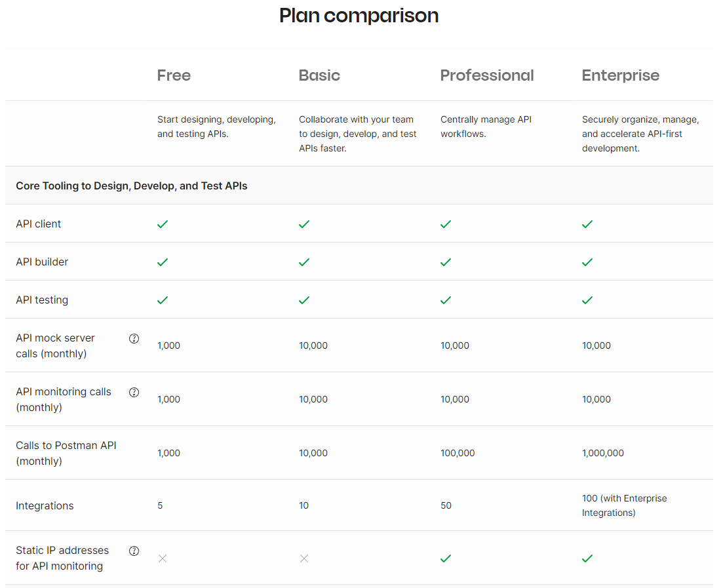Click the Professional plan API client checkmark
The image size is (723, 588).
(446, 224)
